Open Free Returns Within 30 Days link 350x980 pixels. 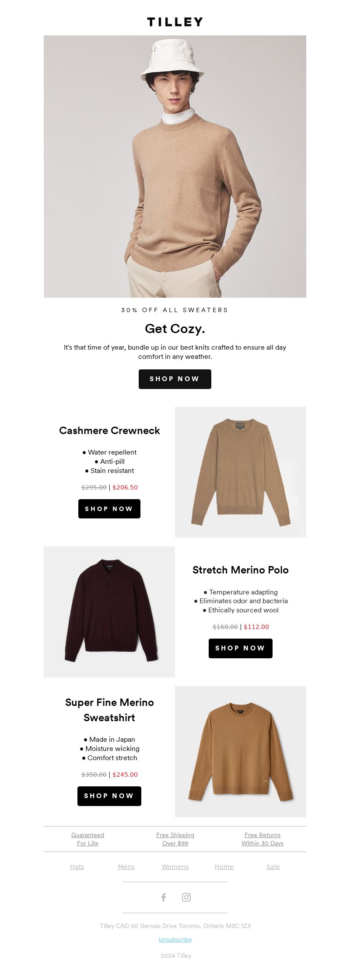click(262, 839)
